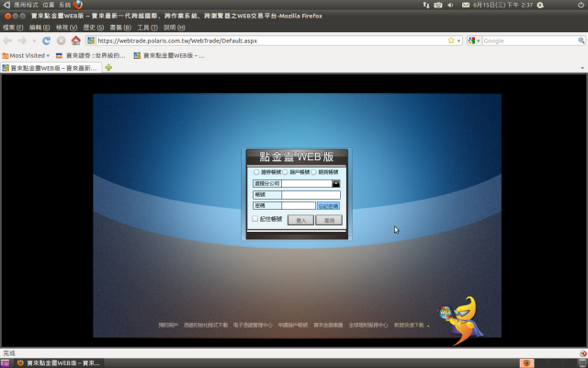Click the 帳號 account input field
The image size is (588, 368).
(x=311, y=195)
